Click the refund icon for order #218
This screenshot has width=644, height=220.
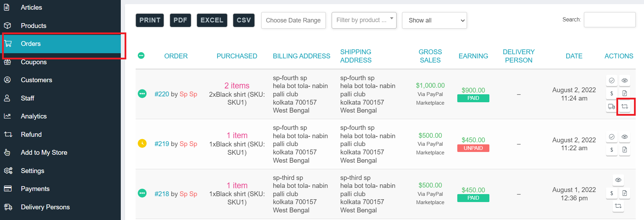(x=618, y=206)
